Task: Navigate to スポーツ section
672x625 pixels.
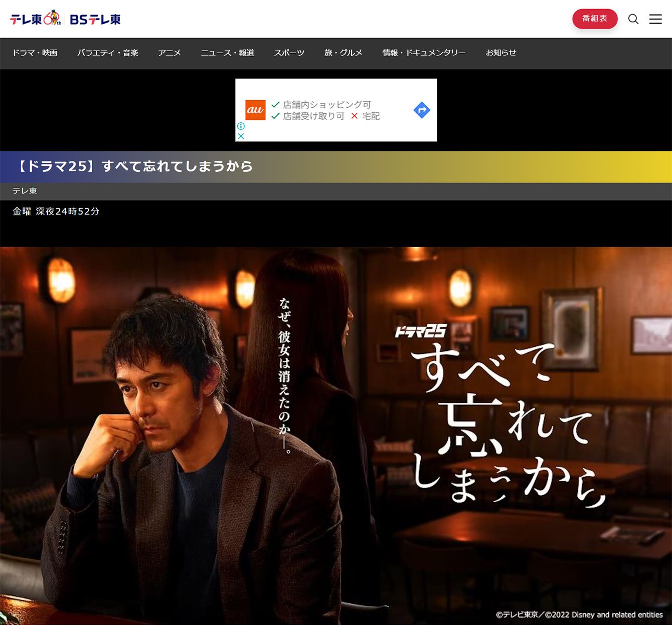Action: (x=289, y=53)
